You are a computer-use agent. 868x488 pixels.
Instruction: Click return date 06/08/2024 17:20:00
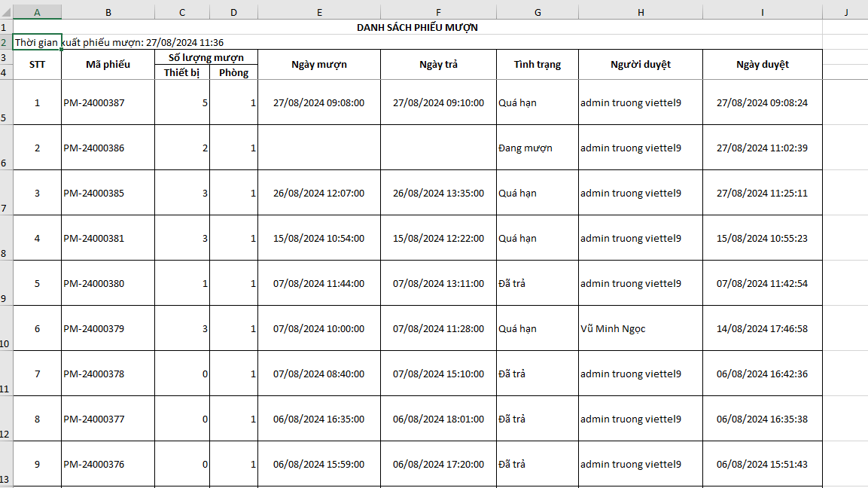(x=438, y=464)
